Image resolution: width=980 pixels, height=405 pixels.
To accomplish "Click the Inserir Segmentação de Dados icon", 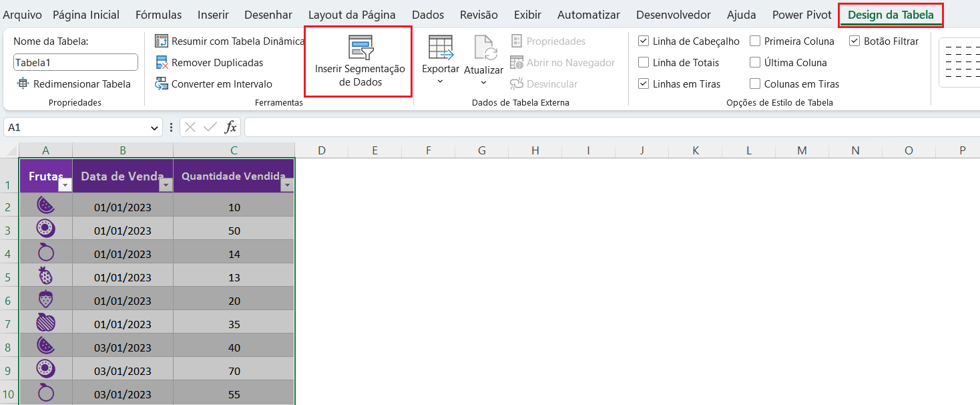I will point(360,48).
